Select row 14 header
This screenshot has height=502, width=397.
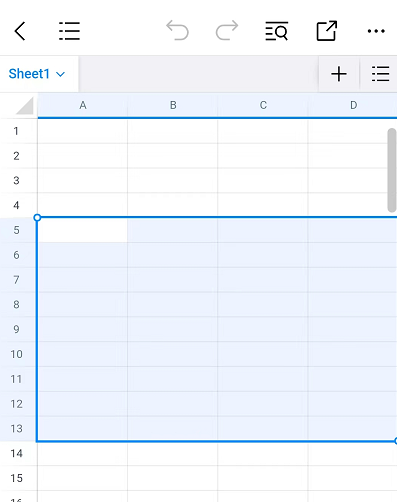(16, 453)
